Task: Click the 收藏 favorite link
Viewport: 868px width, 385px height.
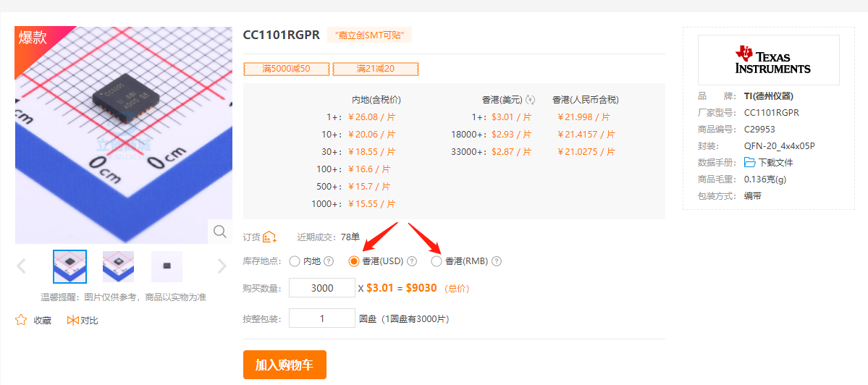Action: (x=42, y=321)
